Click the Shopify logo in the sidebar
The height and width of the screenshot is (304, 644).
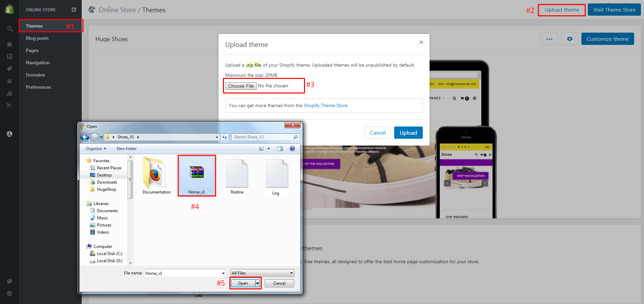(x=10, y=9)
